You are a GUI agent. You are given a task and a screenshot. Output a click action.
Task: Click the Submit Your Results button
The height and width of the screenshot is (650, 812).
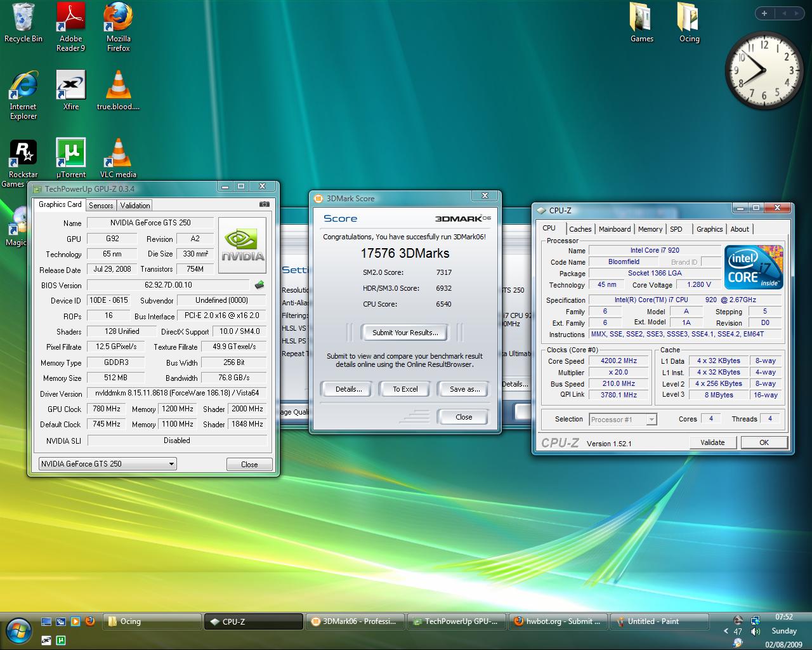pos(405,333)
